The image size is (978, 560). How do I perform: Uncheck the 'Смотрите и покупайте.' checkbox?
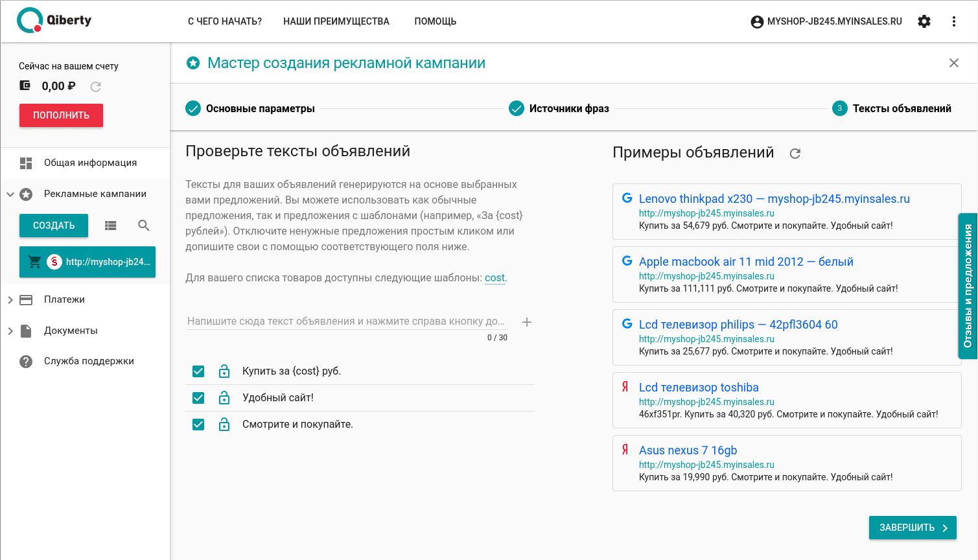coord(198,425)
